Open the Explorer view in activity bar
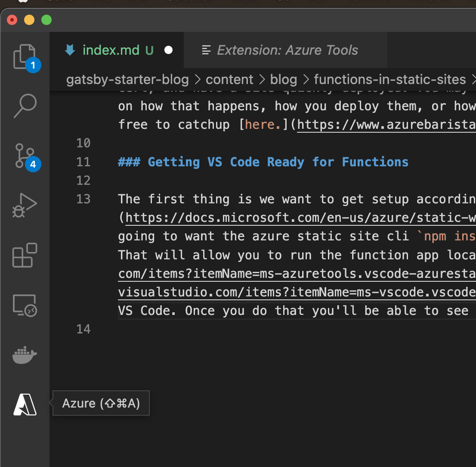This screenshot has width=476, height=467. click(x=24, y=56)
